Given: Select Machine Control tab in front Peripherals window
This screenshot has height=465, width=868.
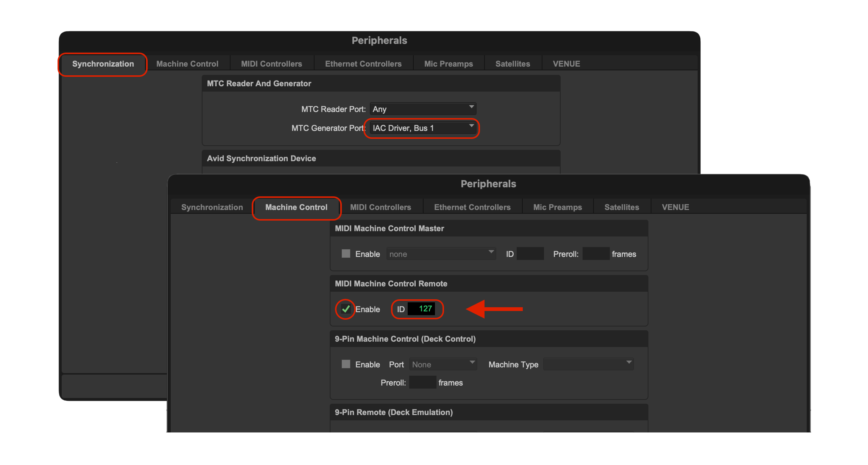Looking at the screenshot, I should tap(296, 207).
